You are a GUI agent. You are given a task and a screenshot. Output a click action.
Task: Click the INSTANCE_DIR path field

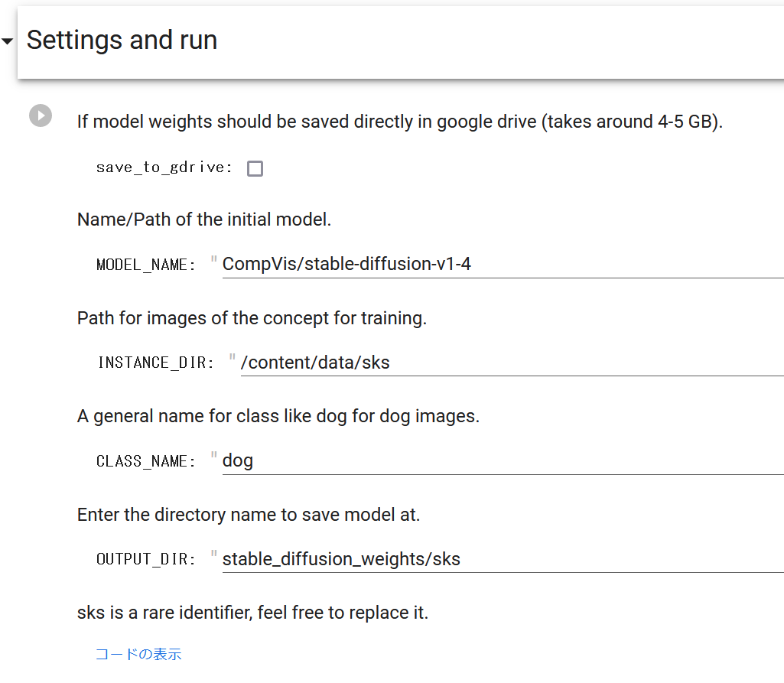click(x=512, y=363)
